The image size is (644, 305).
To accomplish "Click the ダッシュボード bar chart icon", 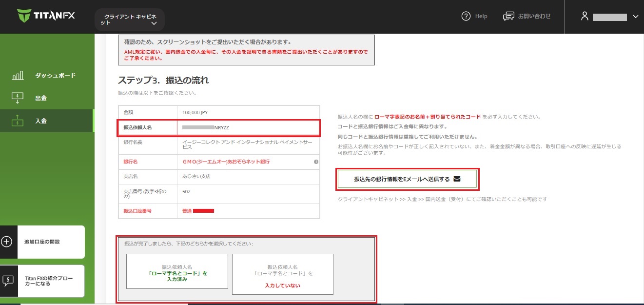I will point(18,75).
